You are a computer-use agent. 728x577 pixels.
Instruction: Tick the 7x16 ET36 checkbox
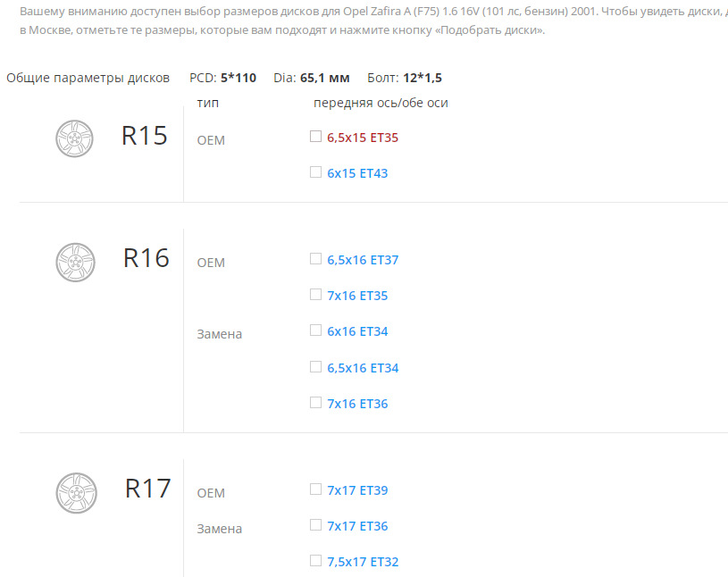click(315, 403)
